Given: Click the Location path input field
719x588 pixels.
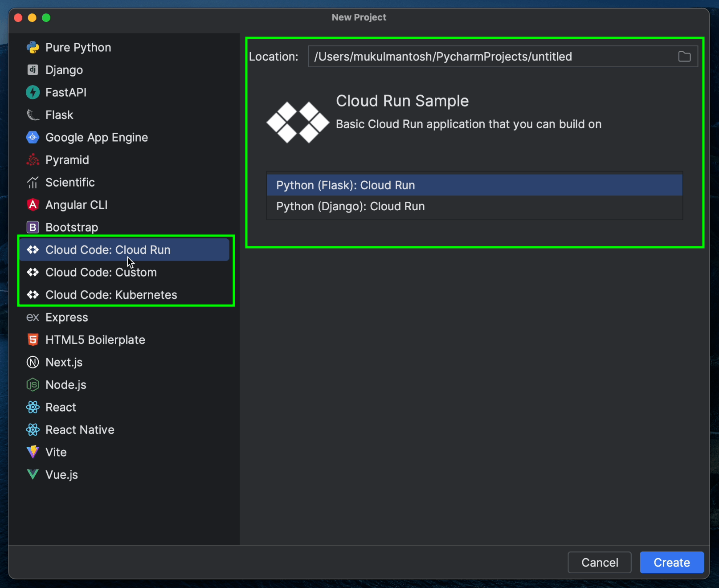Looking at the screenshot, I should 490,57.
